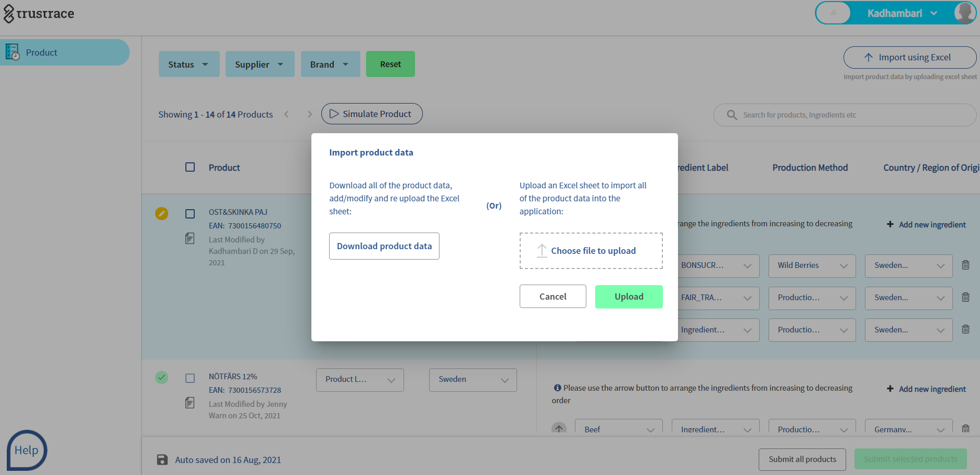The width and height of the screenshot is (980, 475).
Task: Open the Product item in the sidebar
Action: pos(42,53)
